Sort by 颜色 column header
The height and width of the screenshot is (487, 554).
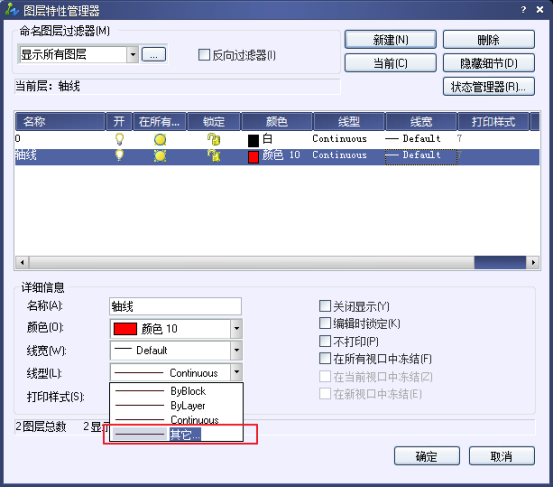[x=277, y=122]
